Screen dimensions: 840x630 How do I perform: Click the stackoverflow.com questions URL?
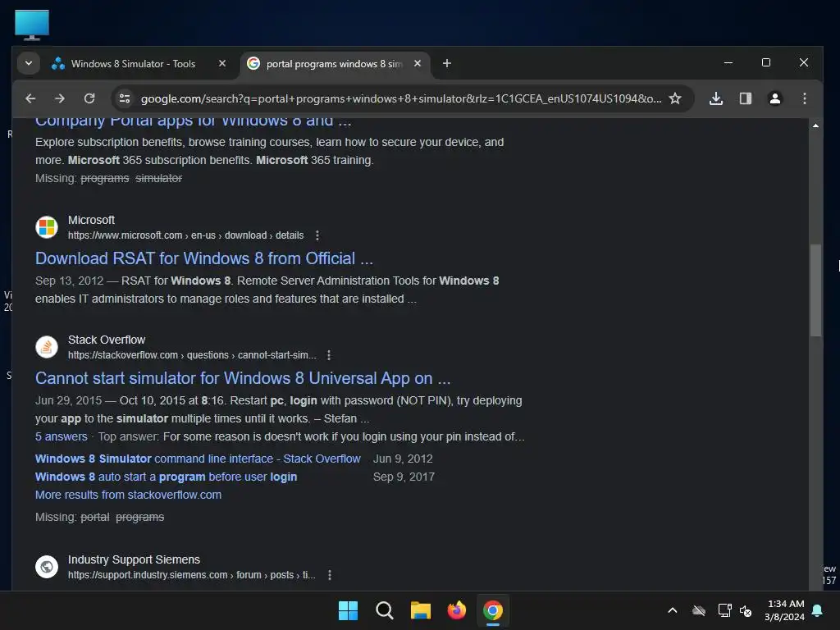pos(192,355)
